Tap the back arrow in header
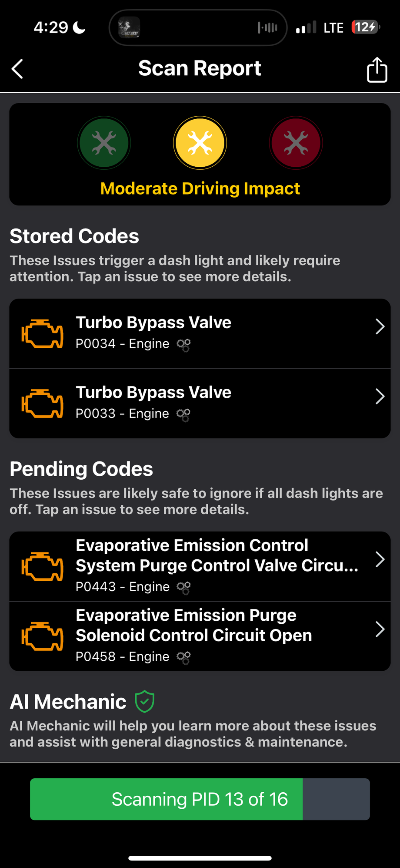The height and width of the screenshot is (868, 400). (17, 69)
